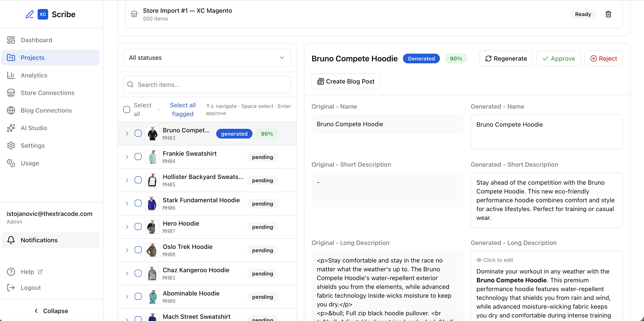Approve the Bruno Compete Hoodie content
The height and width of the screenshot is (321, 644).
[558, 58]
